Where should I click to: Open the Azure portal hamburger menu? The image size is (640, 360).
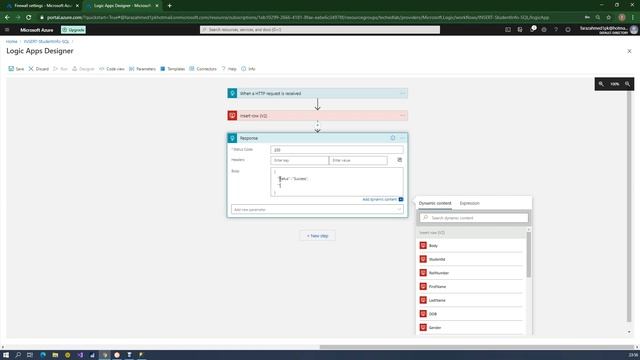click(7, 30)
